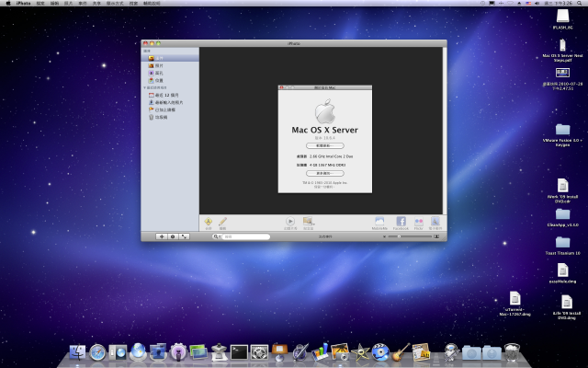Launch iMovie from the Dock
The width and height of the screenshot is (588, 368).
click(360, 352)
